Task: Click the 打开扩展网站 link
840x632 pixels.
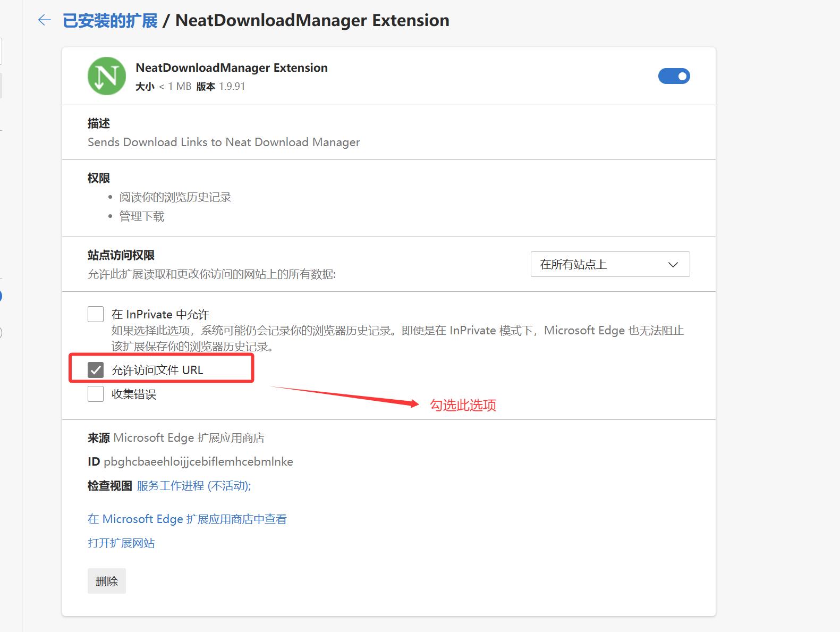Action: click(121, 543)
